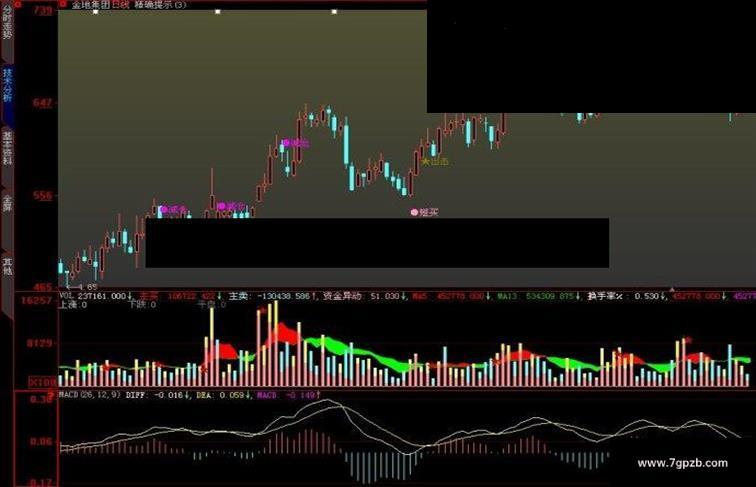Screen dimensions: 756x487
Task: Click the red circle icon above the sidebar tabs
Action: (x=18, y=4)
